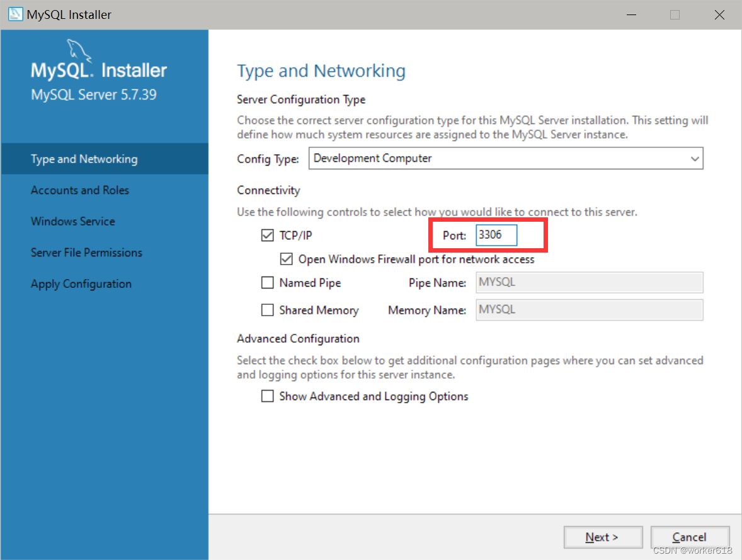Enable the Shared Memory checkbox
Image resolution: width=742 pixels, height=560 pixels.
click(x=267, y=310)
